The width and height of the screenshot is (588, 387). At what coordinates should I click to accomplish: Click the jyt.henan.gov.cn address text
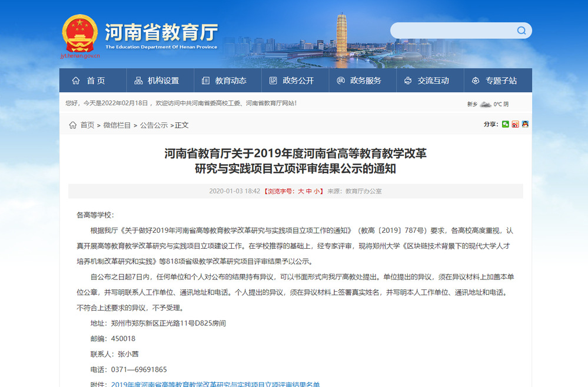click(80, 56)
